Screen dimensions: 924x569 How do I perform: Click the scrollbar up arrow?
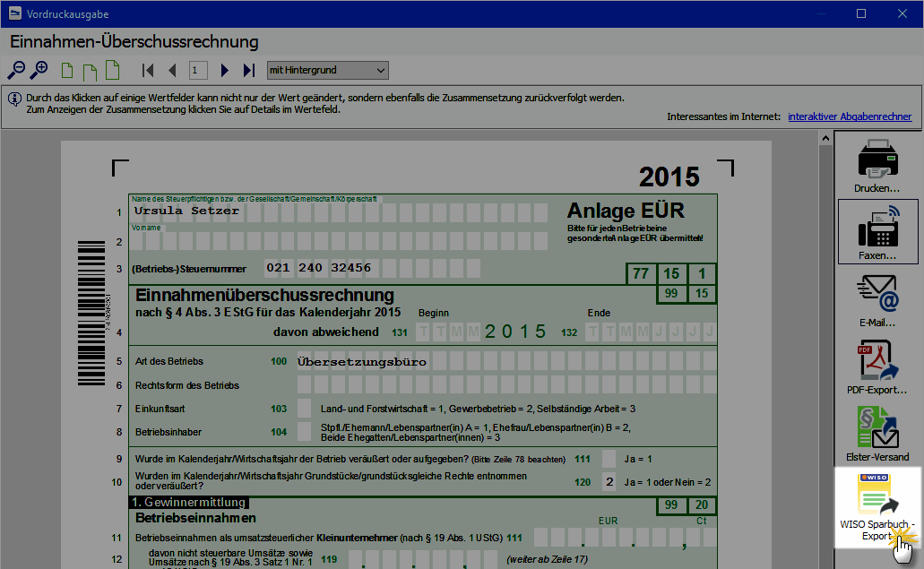click(825, 138)
